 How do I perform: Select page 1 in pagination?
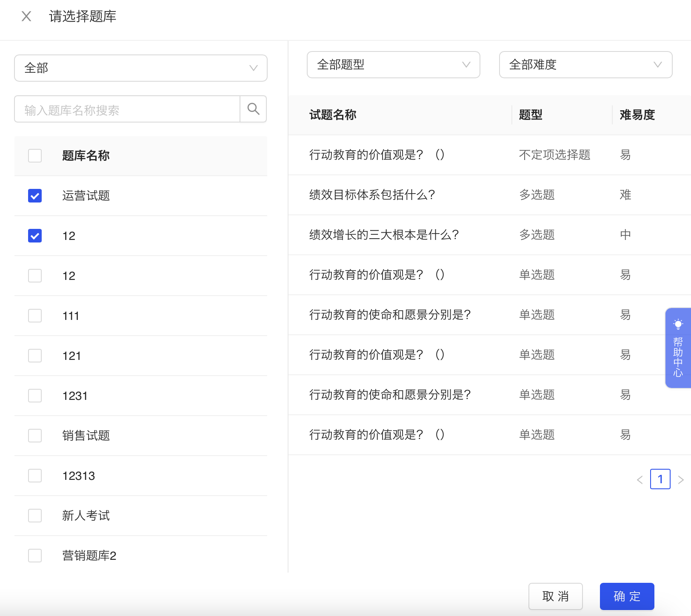pyautogui.click(x=660, y=479)
